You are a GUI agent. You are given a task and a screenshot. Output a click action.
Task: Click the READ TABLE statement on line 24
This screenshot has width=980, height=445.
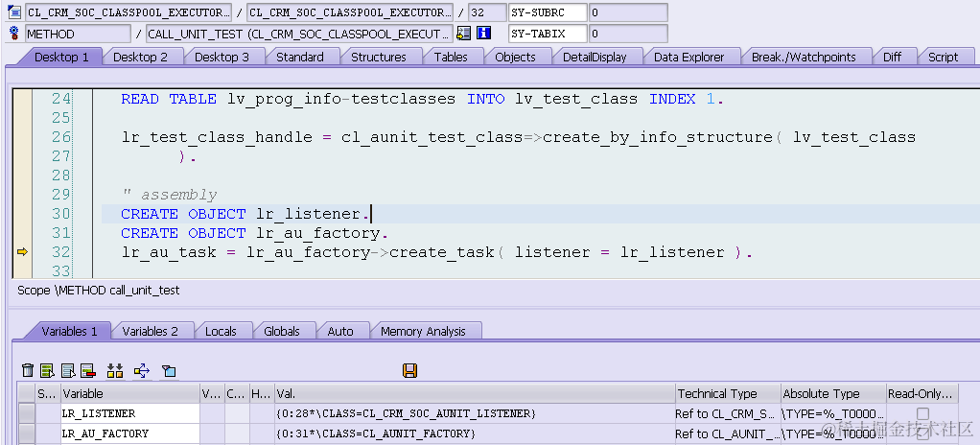click(422, 99)
